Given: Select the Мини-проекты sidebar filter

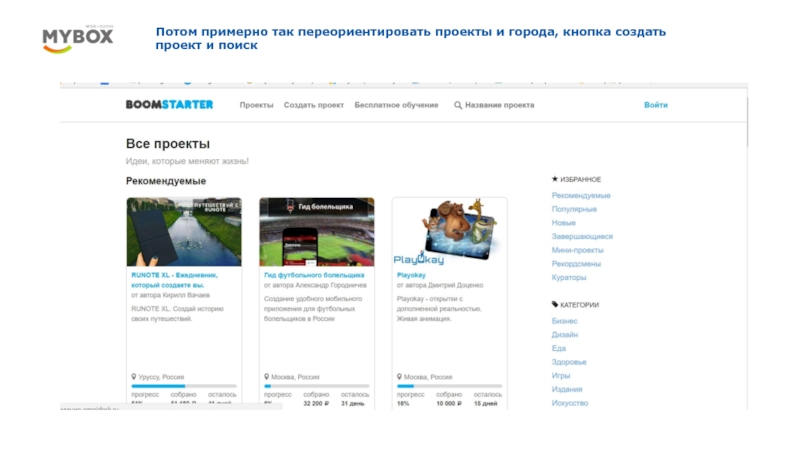Looking at the screenshot, I should click(578, 250).
